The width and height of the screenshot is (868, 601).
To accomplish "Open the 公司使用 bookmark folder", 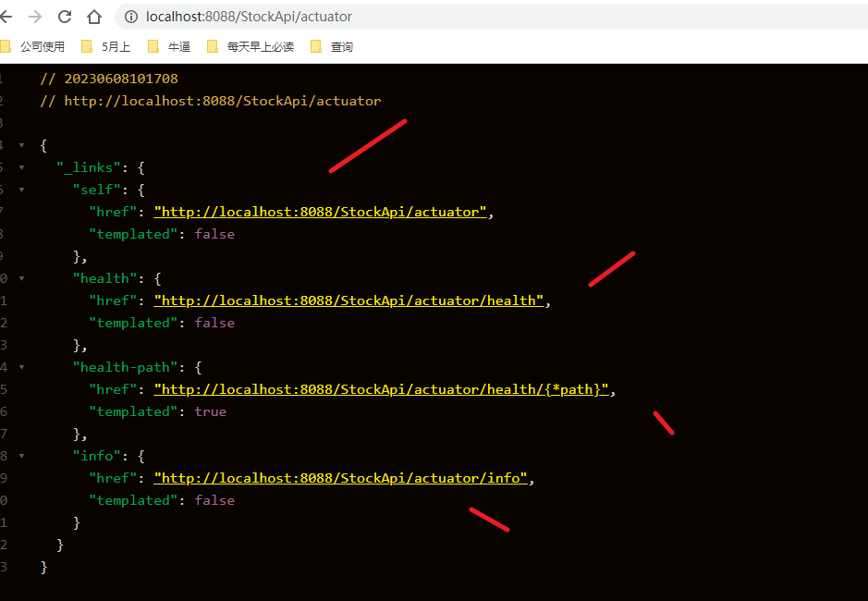I will pos(32,46).
